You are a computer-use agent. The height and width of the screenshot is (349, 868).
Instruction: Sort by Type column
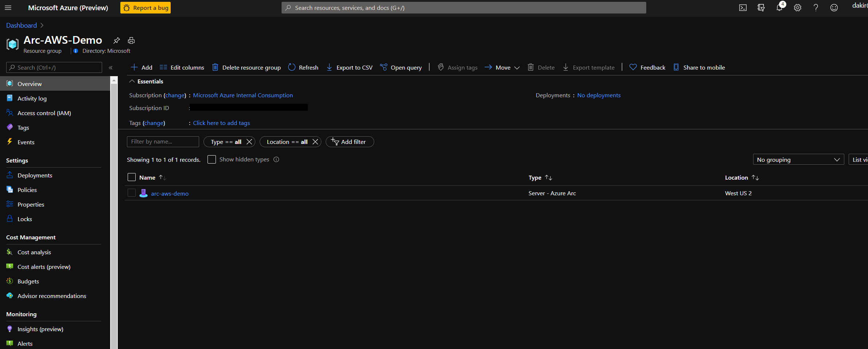540,177
